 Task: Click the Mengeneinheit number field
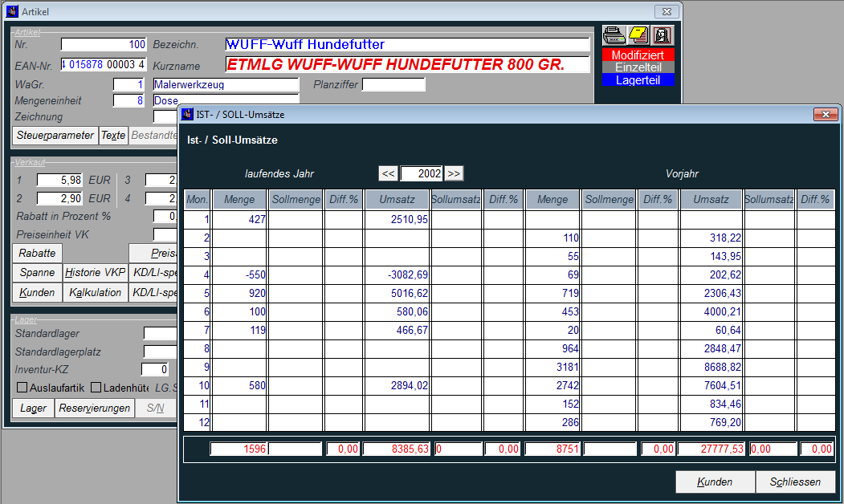point(128,100)
